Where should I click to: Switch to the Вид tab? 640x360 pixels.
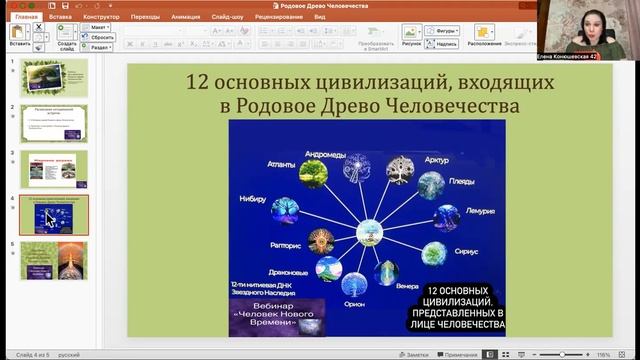click(x=320, y=17)
